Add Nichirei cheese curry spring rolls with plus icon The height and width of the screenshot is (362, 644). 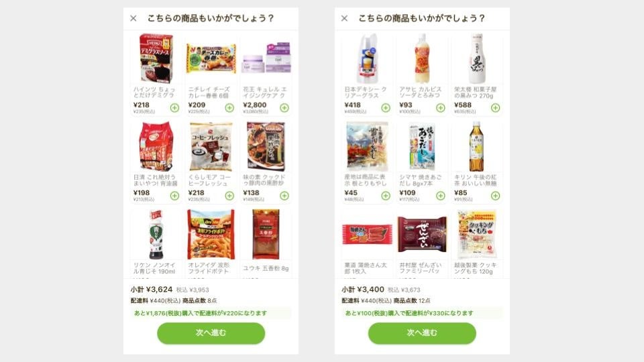[x=229, y=108]
